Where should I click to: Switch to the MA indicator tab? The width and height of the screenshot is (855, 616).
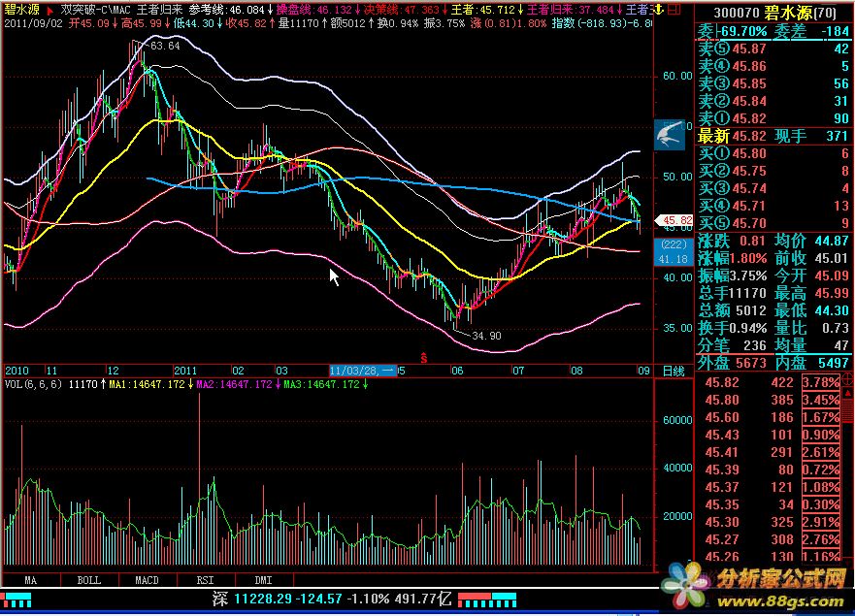(x=30, y=580)
